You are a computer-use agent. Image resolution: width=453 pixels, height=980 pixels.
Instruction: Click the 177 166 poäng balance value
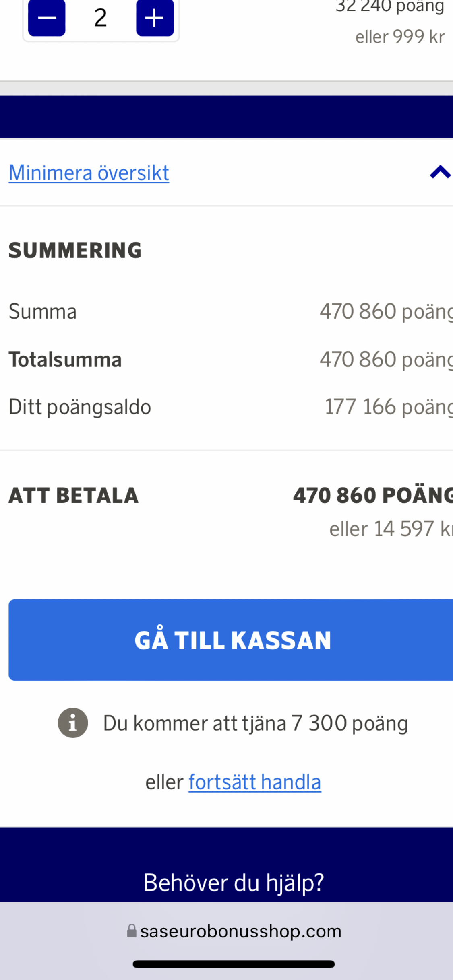point(388,407)
